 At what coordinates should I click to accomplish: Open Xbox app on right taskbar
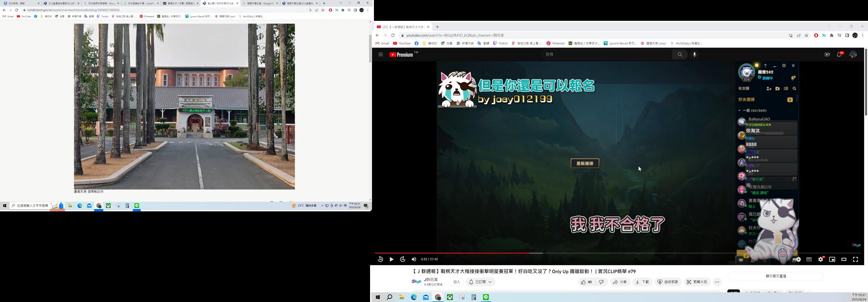click(450, 297)
